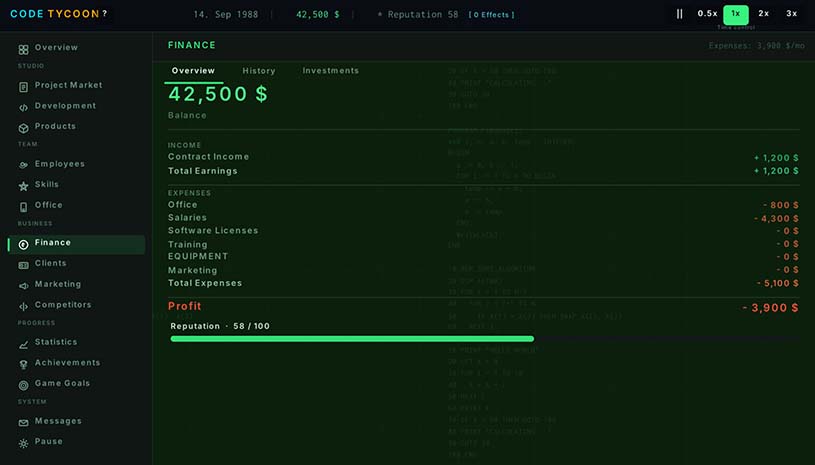Screen dimensions: 815x465
Task: Click the '0 Effects' reputation link
Action: tap(491, 15)
